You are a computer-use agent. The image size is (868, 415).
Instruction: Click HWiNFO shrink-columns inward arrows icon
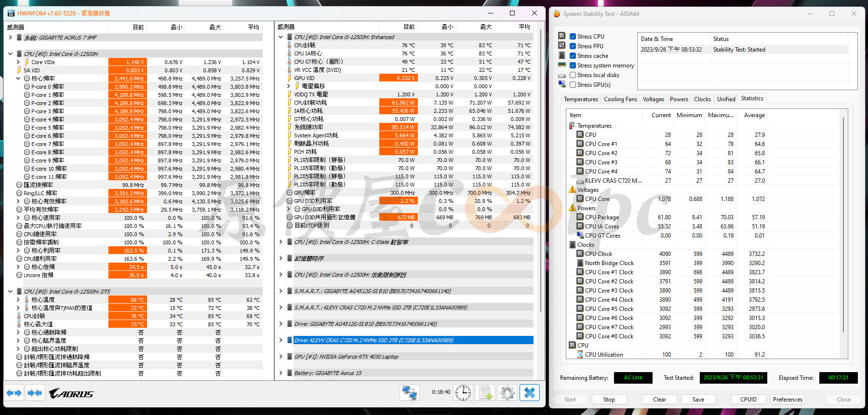tap(35, 393)
